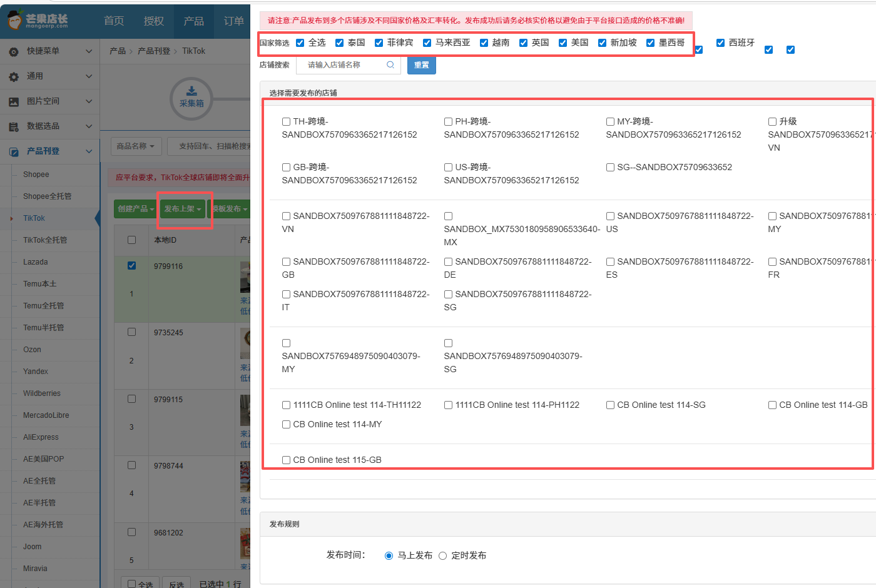Go to the 首页 top navigation tab

114,21
